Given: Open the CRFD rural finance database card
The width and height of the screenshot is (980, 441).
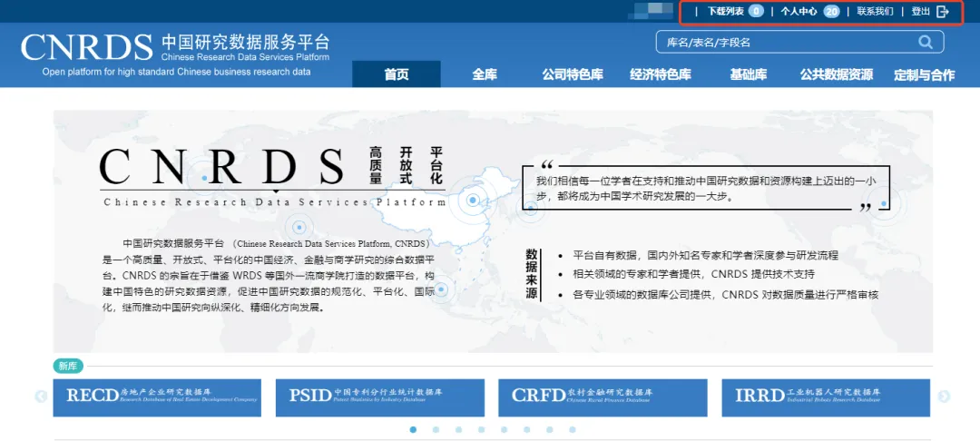Looking at the screenshot, I should 603,397.
